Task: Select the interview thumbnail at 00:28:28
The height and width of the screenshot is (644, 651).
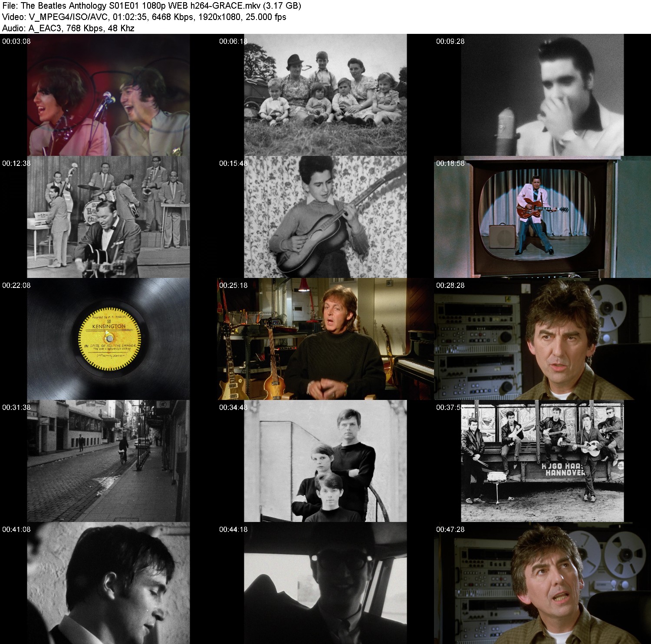Action: point(542,339)
